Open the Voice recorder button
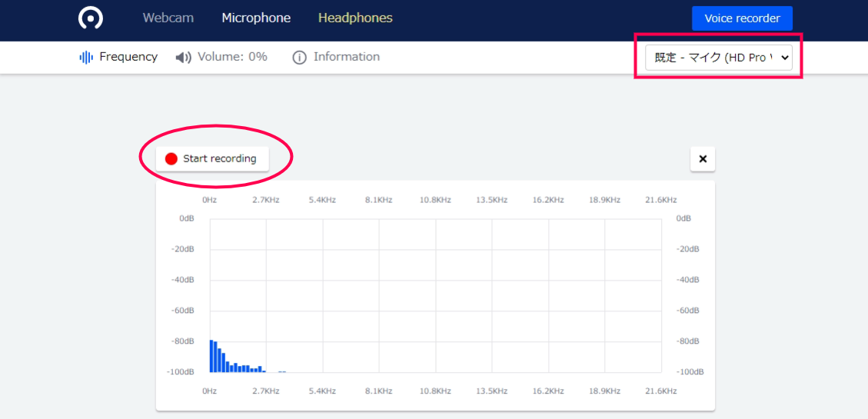This screenshot has width=868, height=419. (x=742, y=18)
